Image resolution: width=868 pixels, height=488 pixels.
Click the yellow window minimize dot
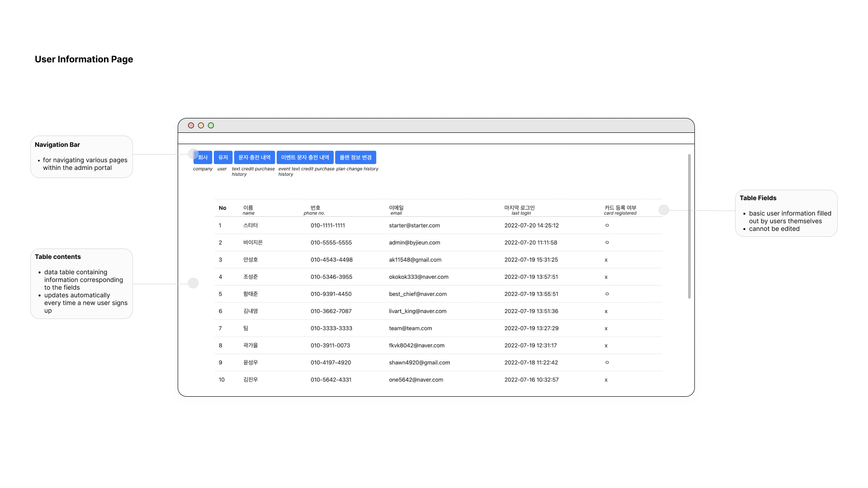coord(201,126)
